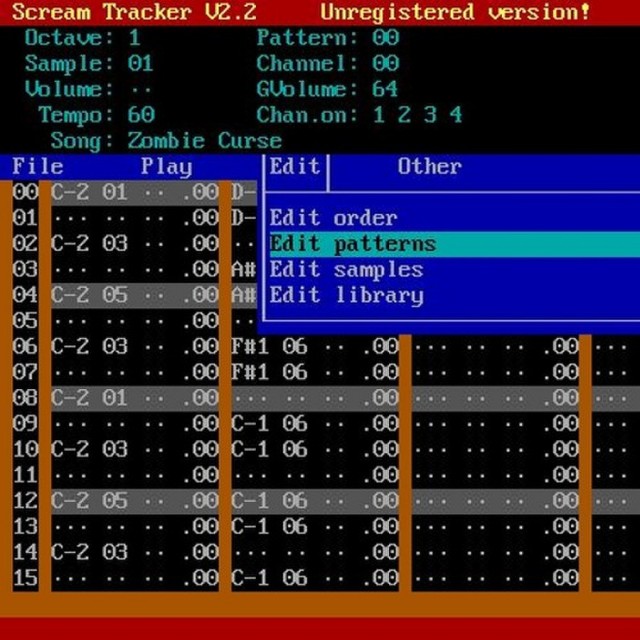Toggle channel 2 in Chan.on
The image size is (640, 640).
pyautogui.click(x=404, y=115)
